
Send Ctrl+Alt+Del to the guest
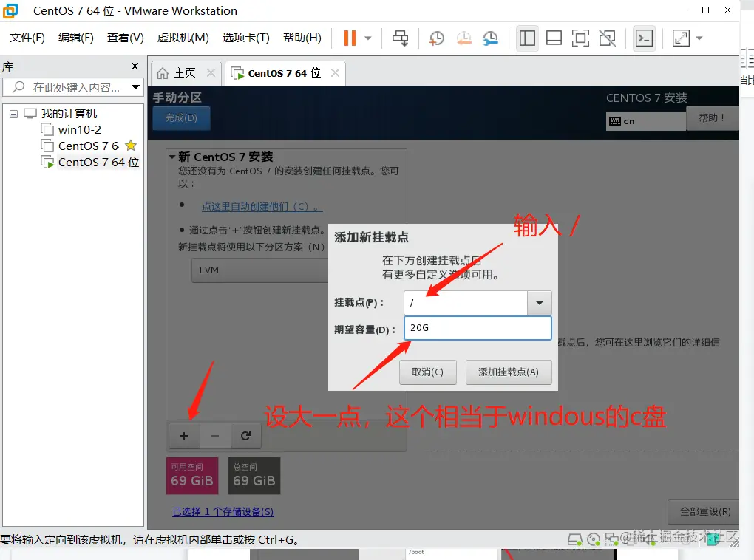[400, 38]
